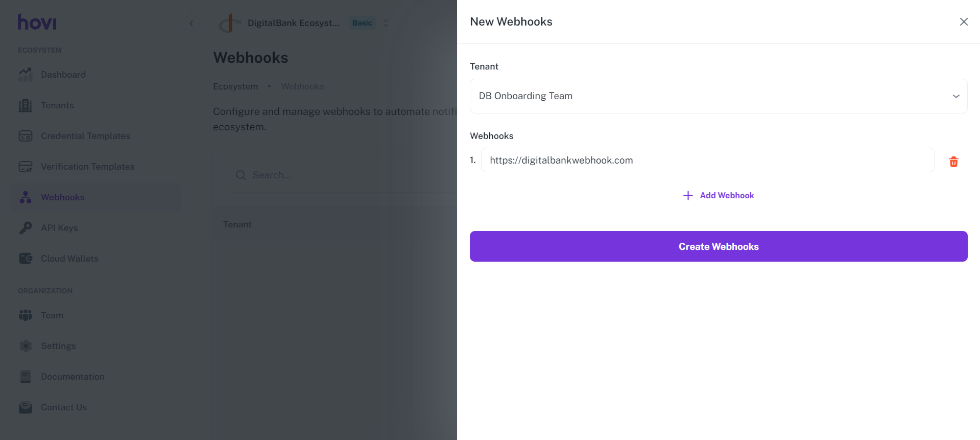980x440 pixels.
Task: Select Contact Us in the sidebar
Action: pyautogui.click(x=64, y=407)
